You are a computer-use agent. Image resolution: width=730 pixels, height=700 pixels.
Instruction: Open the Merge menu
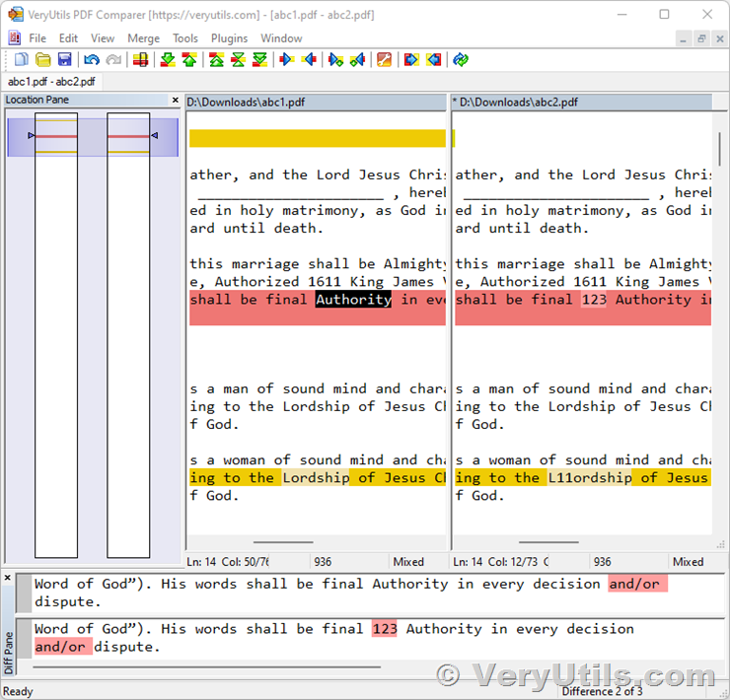pos(143,38)
